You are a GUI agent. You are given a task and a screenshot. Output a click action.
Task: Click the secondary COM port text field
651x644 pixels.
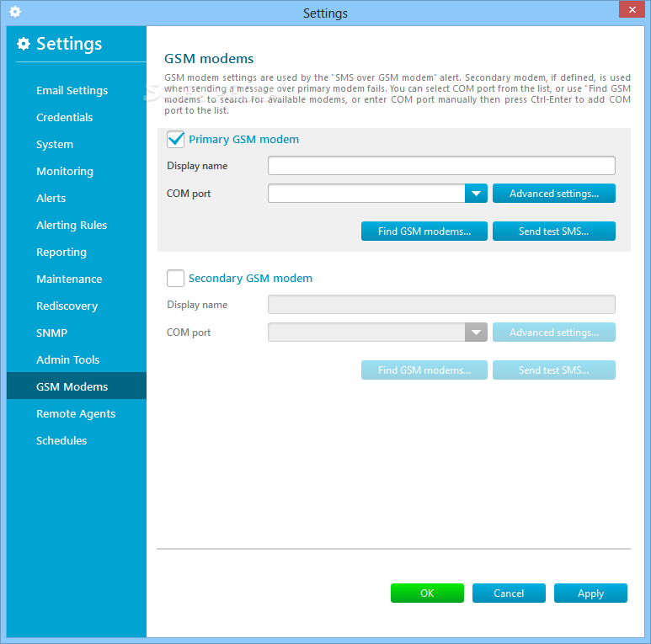pos(366,333)
